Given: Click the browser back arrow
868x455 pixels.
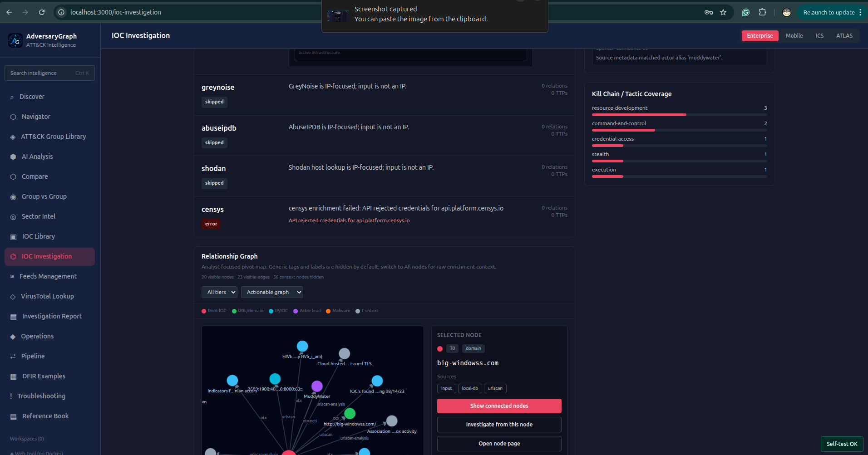Looking at the screenshot, I should pos(9,12).
